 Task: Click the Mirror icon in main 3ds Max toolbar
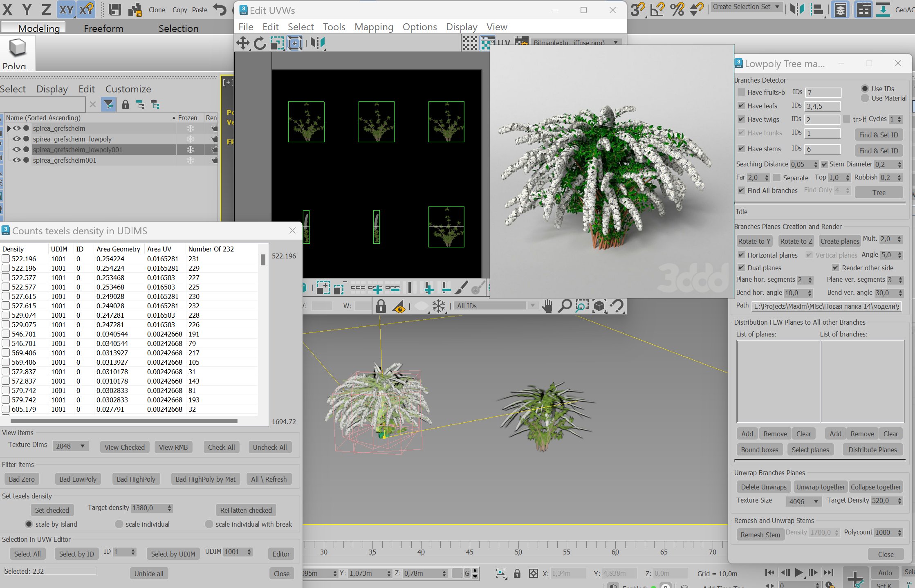click(x=797, y=9)
